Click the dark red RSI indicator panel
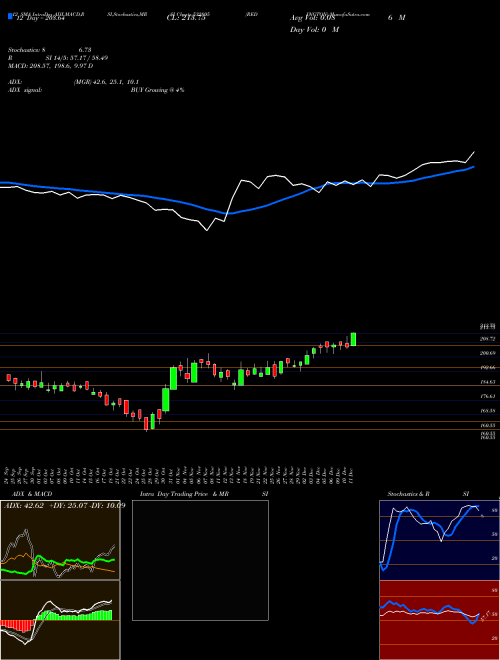Screen dimensions: 500x660 439,620
